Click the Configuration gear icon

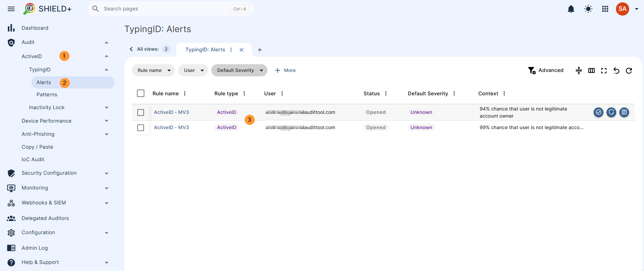click(x=11, y=233)
